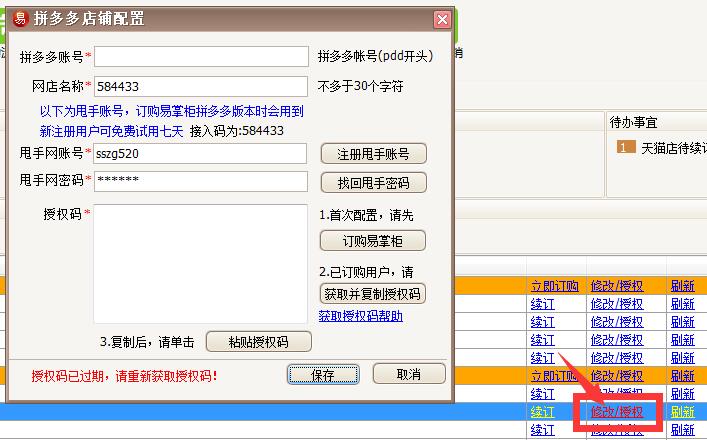Click 刷新 in the selected blue row
This screenshot has height=440, width=707.
[683, 412]
